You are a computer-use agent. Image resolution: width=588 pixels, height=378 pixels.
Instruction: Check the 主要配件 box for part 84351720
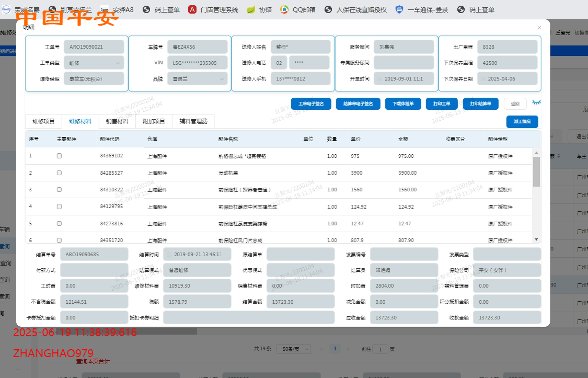[x=59, y=240]
